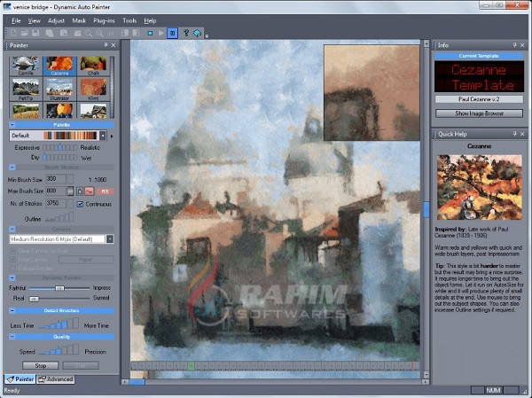Open the File menu

[x=16, y=20]
